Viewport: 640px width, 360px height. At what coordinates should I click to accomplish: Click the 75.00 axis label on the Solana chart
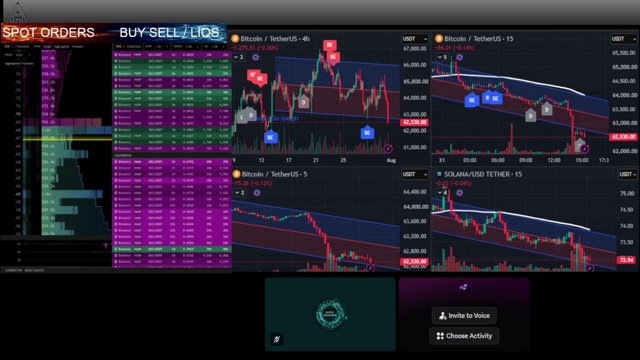[627, 193]
